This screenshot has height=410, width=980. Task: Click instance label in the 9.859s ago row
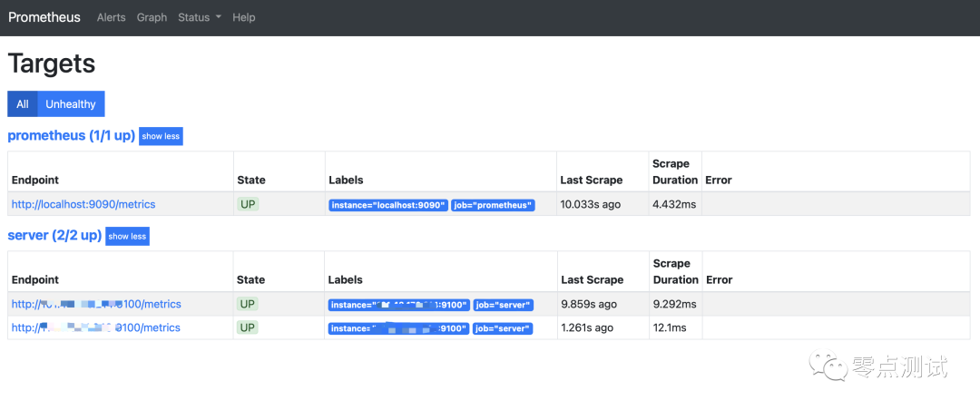(x=398, y=305)
